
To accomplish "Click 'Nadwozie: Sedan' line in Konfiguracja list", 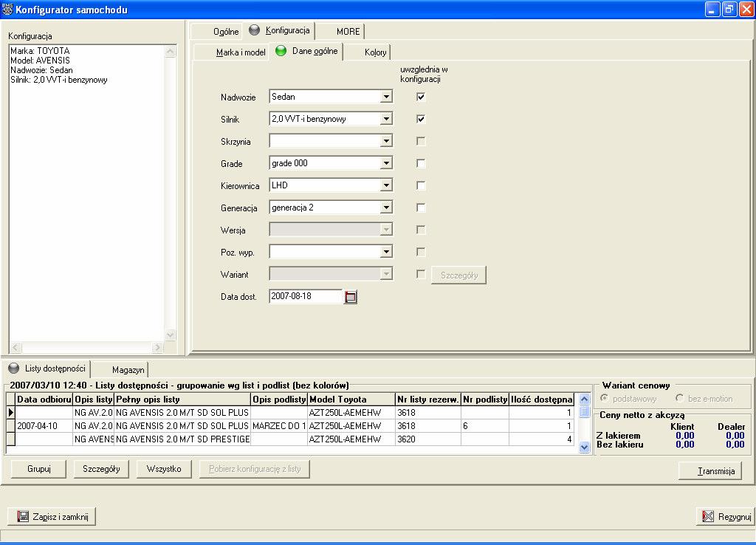I will (41, 70).
